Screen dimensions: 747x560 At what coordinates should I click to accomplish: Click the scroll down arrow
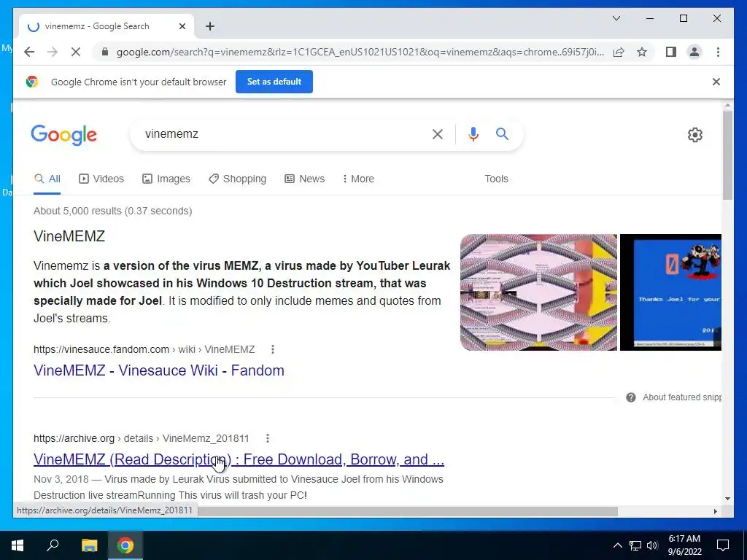pos(727,499)
